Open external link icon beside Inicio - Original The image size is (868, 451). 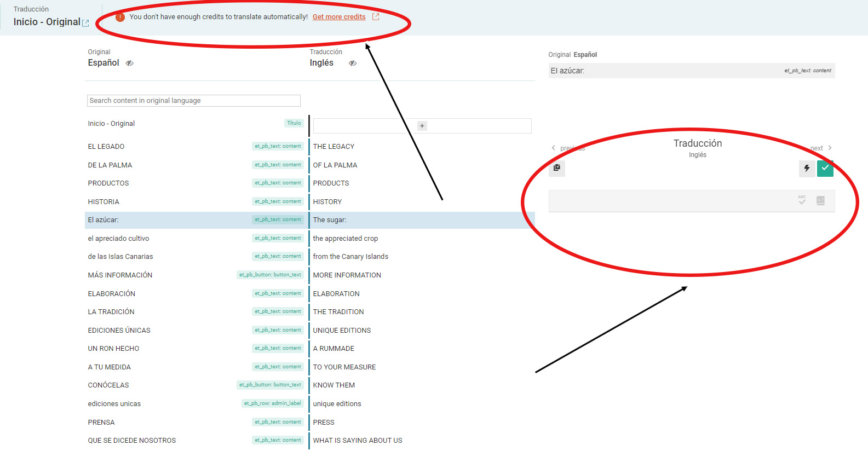tap(85, 23)
